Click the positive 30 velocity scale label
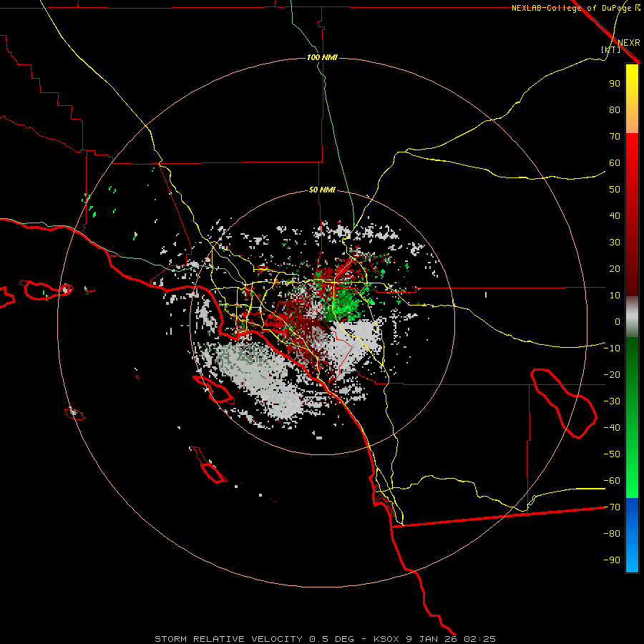 point(615,243)
